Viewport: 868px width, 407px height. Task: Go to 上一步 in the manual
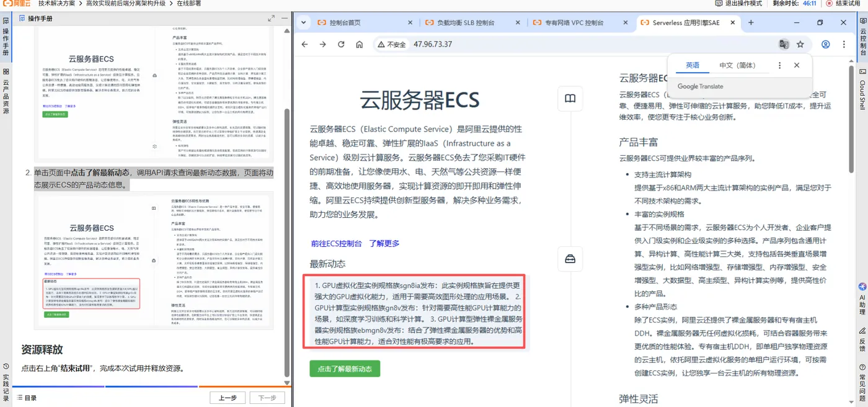(228, 398)
